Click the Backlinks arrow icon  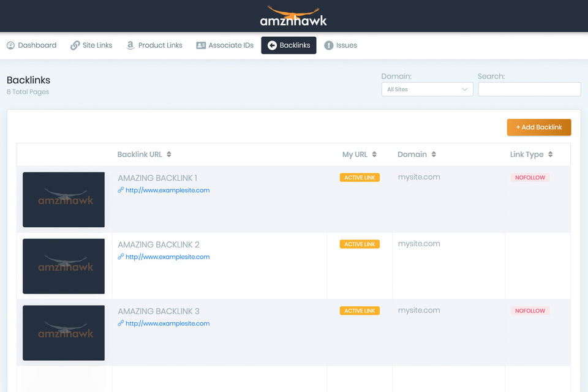point(272,45)
